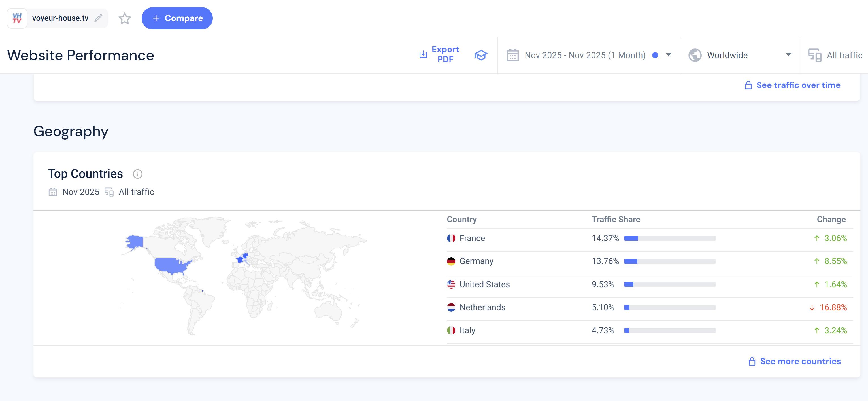Click the Top Countries info icon

tap(137, 174)
